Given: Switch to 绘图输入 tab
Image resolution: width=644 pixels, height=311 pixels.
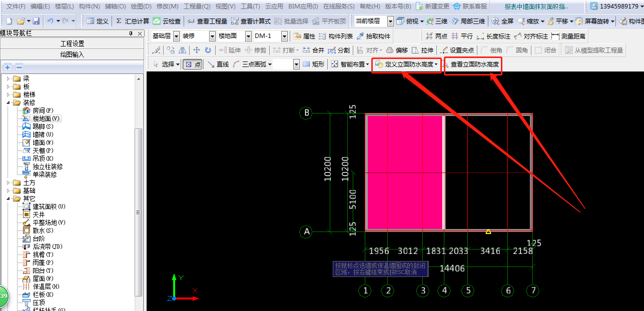Looking at the screenshot, I should click(x=72, y=54).
